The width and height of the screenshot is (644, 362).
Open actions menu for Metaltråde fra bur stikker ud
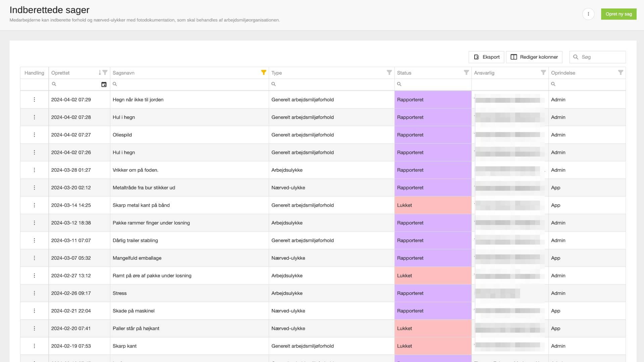[x=34, y=188]
